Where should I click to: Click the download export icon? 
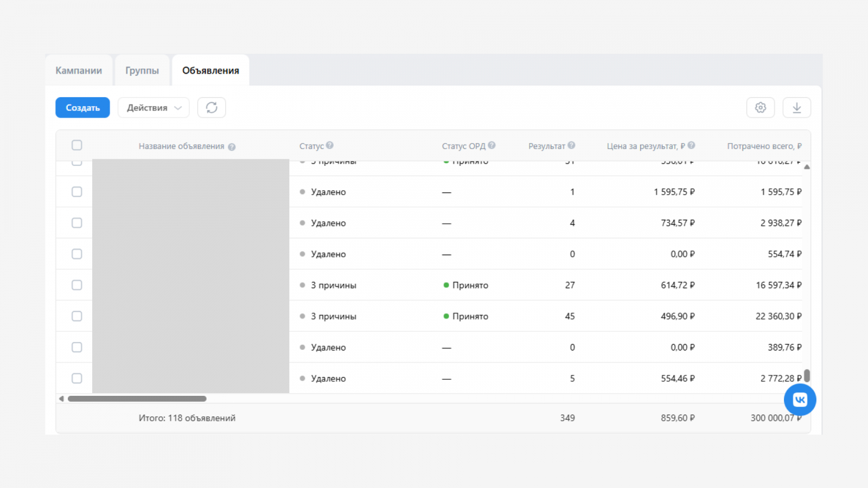796,107
